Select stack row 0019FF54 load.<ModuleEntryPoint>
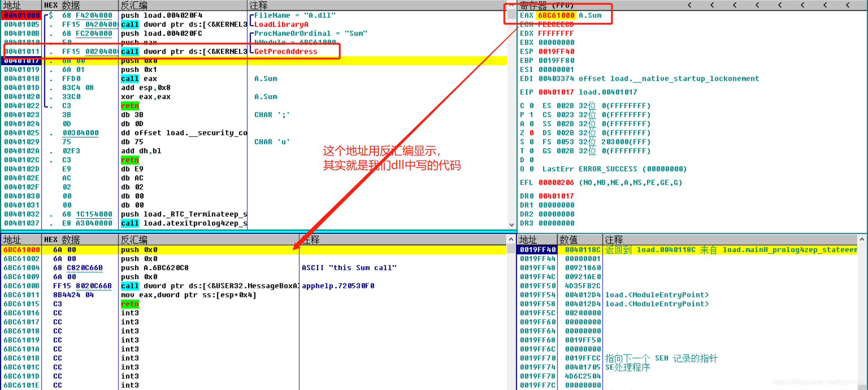The height and width of the screenshot is (390, 868). (687, 295)
